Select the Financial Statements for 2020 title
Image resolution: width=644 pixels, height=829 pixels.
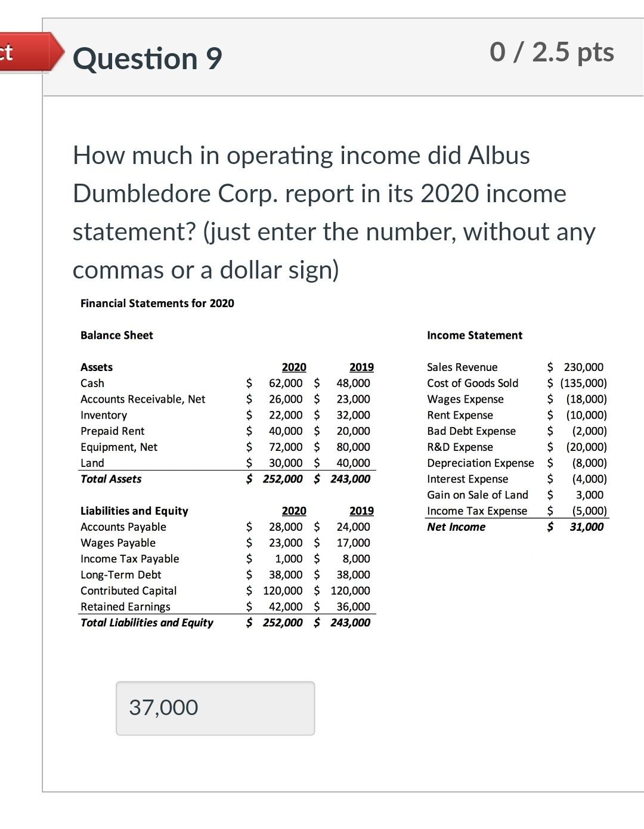coord(157,303)
